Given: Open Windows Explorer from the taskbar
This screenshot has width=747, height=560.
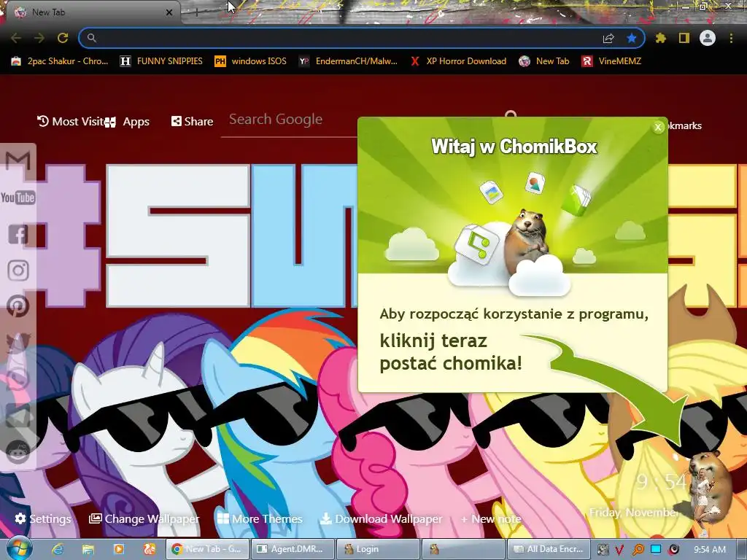Looking at the screenshot, I should point(88,549).
